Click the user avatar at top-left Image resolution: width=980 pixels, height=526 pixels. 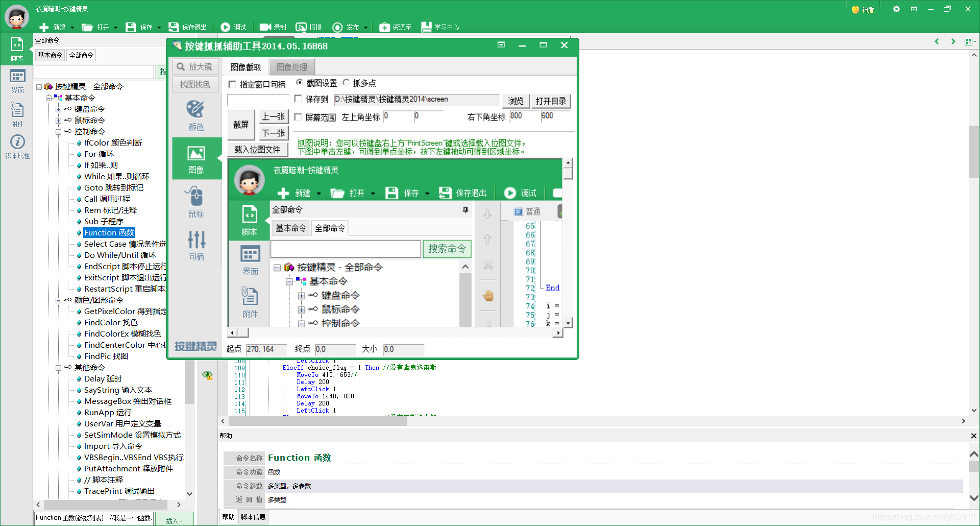tap(17, 17)
